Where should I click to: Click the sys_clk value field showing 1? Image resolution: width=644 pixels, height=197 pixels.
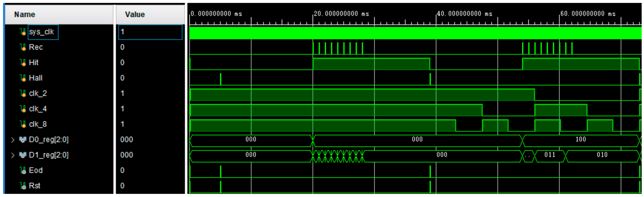(x=150, y=32)
